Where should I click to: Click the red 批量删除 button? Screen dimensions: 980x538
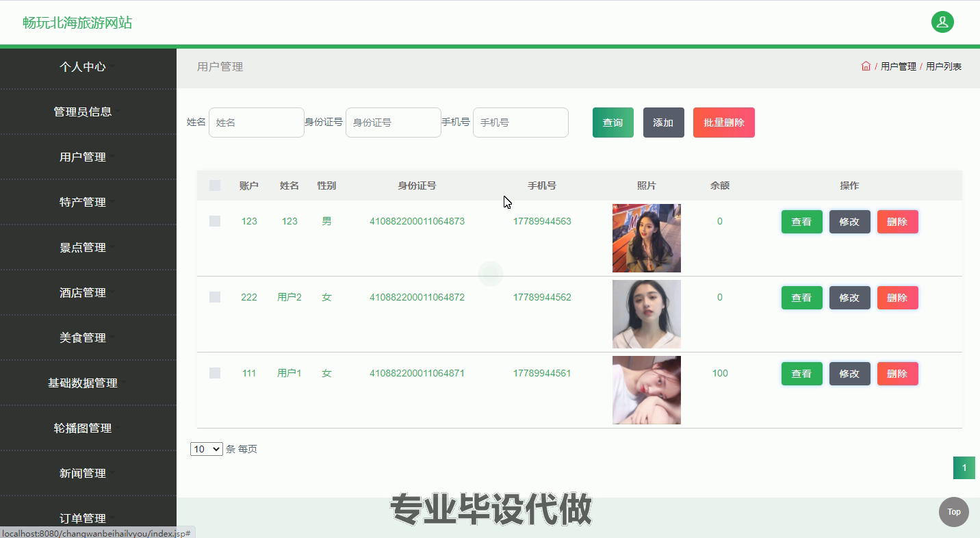pos(724,123)
